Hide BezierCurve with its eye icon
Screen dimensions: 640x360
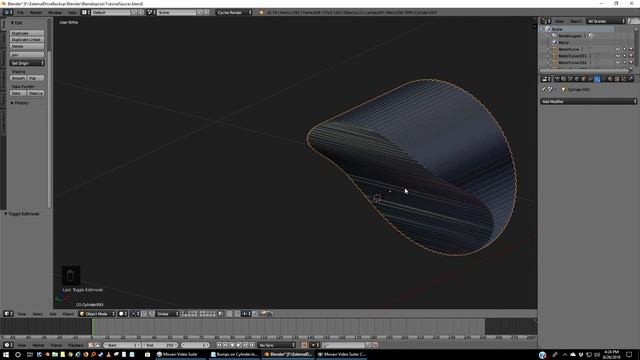point(618,49)
